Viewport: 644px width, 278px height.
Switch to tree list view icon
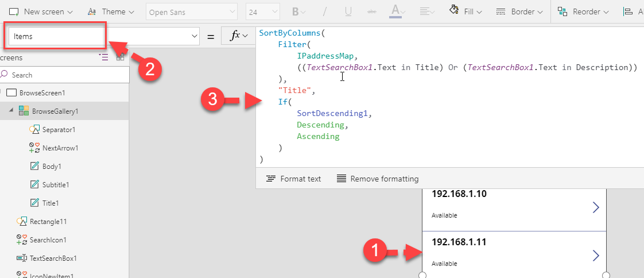point(103,57)
